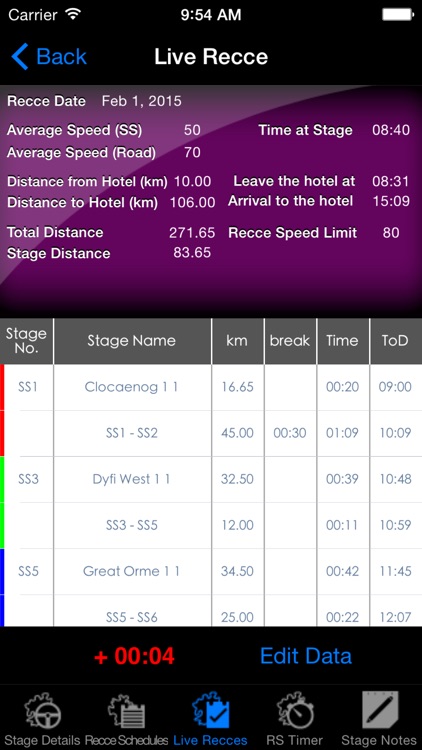
Task: Tap the Back chevron arrow
Action: (x=20, y=56)
